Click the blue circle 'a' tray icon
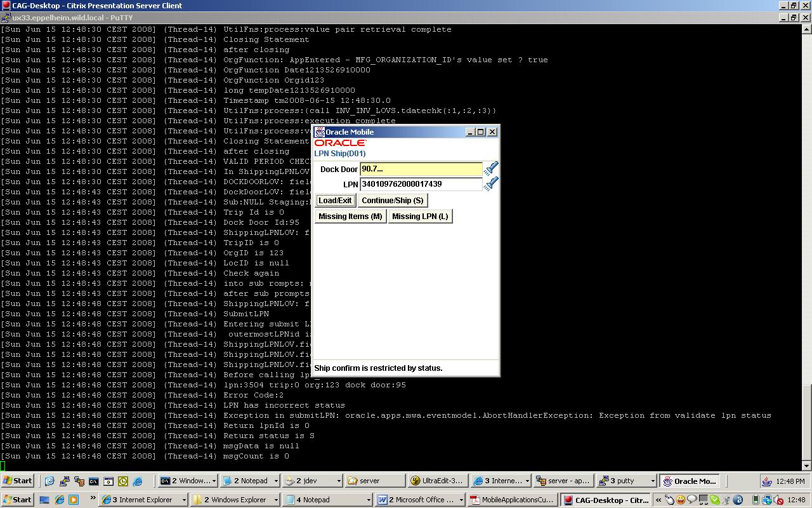The width and height of the screenshot is (812, 508). tap(738, 500)
